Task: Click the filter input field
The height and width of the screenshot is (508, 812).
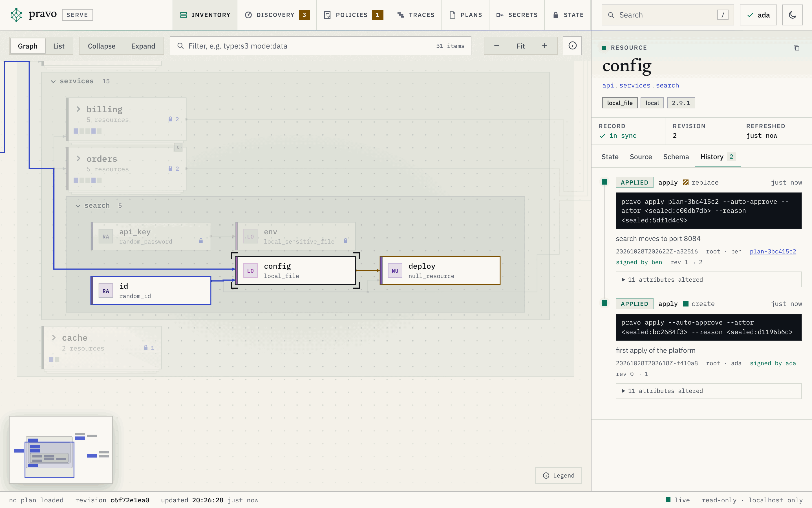Action: click(x=321, y=46)
